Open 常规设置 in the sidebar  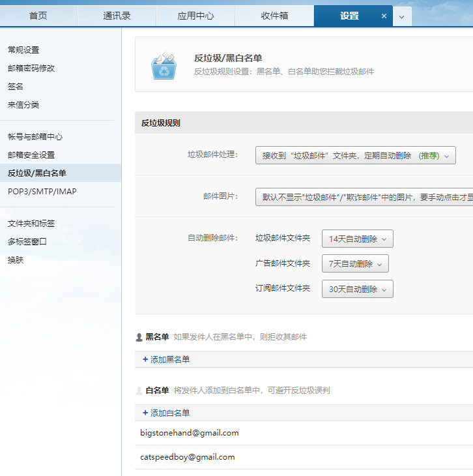[23, 50]
